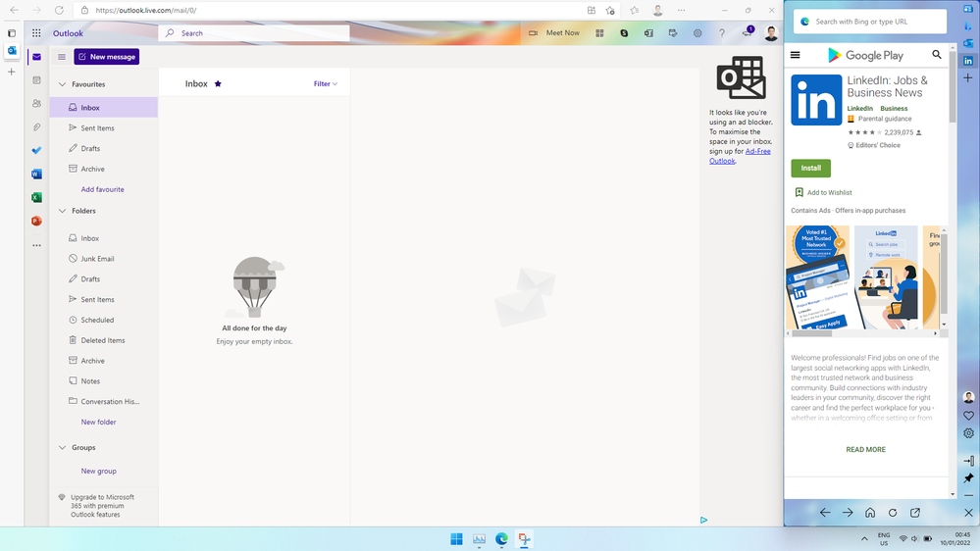Click New group link

pos(98,471)
